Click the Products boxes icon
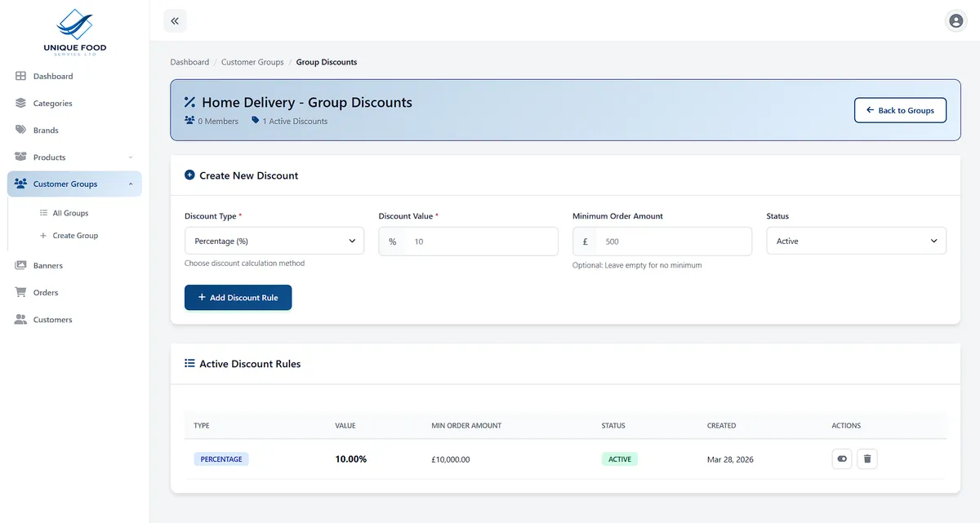 (x=21, y=157)
